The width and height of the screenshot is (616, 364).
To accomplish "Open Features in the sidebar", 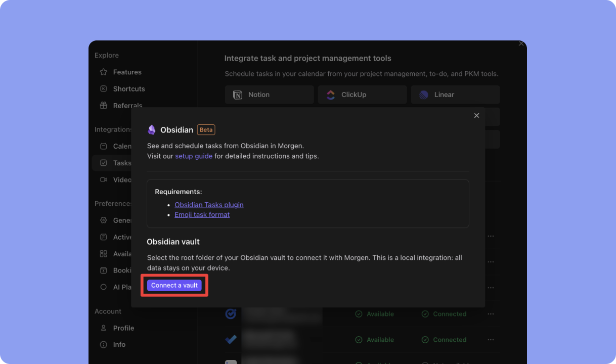I will (127, 72).
